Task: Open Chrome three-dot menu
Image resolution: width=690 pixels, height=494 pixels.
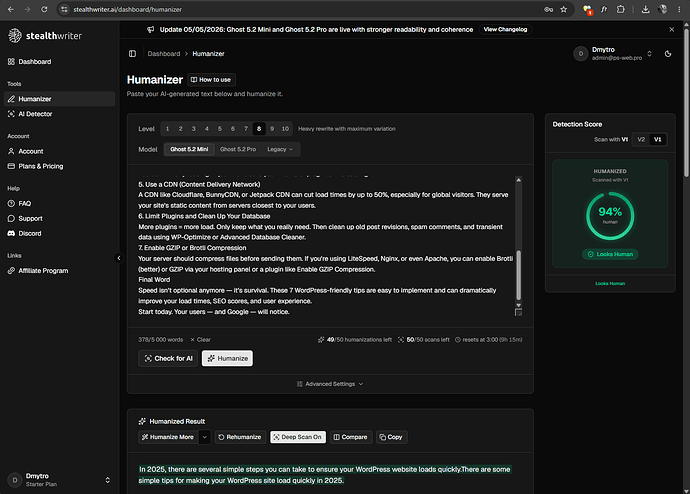Action: click(679, 9)
